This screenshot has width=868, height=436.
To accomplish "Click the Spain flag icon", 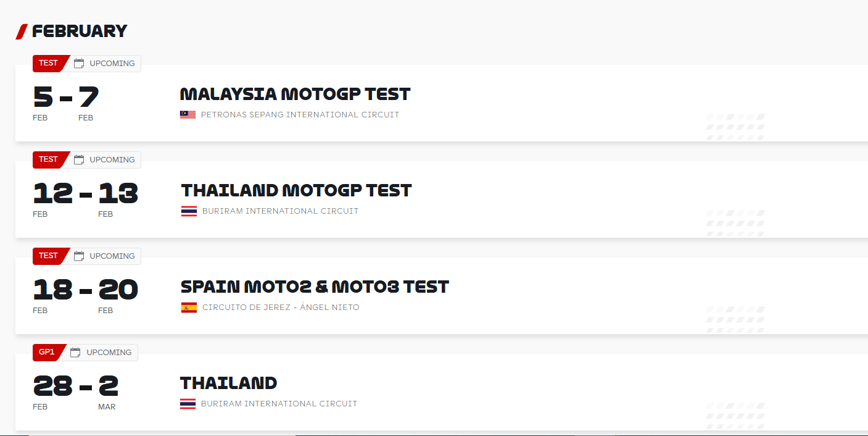I will point(189,308).
